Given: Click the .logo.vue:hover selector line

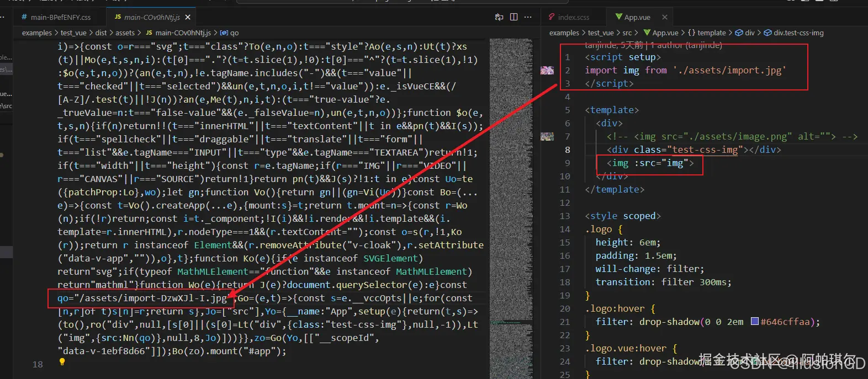Looking at the screenshot, I should click(x=631, y=348).
